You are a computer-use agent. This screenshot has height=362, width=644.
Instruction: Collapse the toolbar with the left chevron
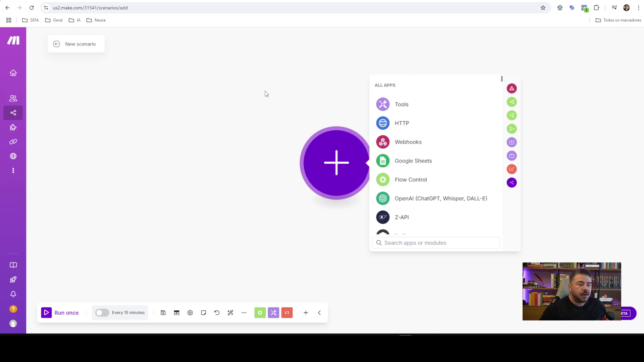[319, 313]
